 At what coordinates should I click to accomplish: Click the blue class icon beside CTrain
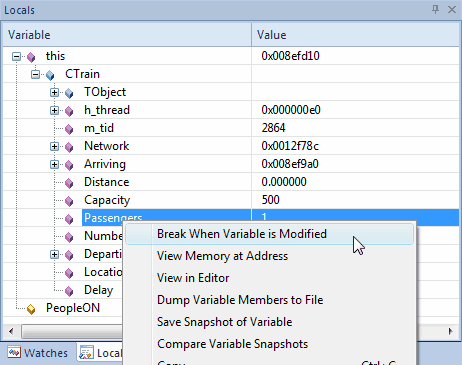click(50, 75)
